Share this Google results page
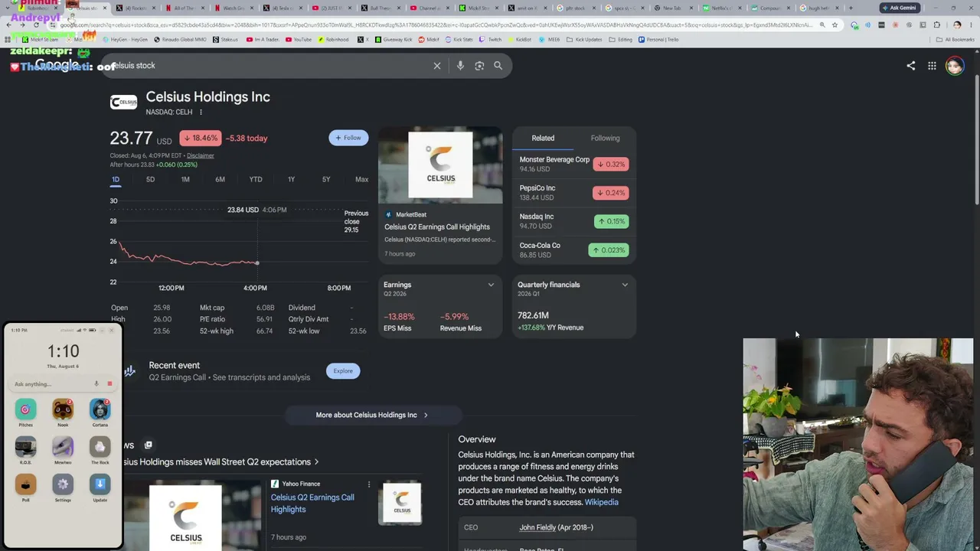Image resolution: width=980 pixels, height=551 pixels. point(911,66)
